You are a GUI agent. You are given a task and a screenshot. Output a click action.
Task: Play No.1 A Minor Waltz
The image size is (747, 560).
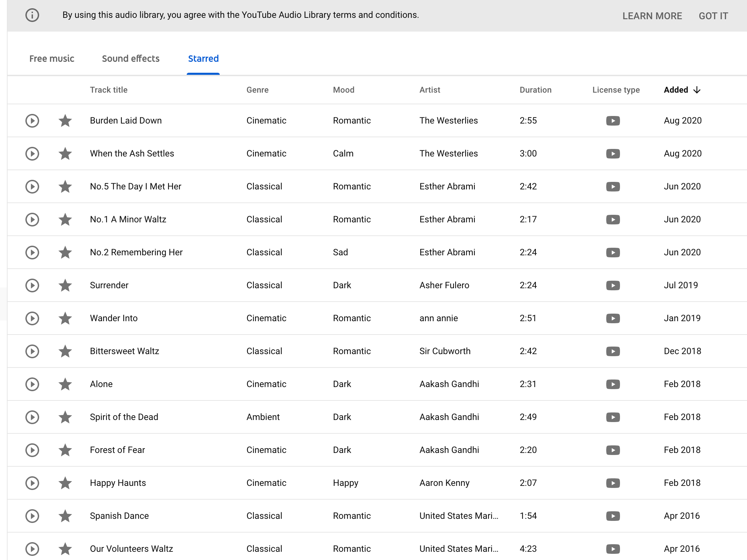[32, 220]
